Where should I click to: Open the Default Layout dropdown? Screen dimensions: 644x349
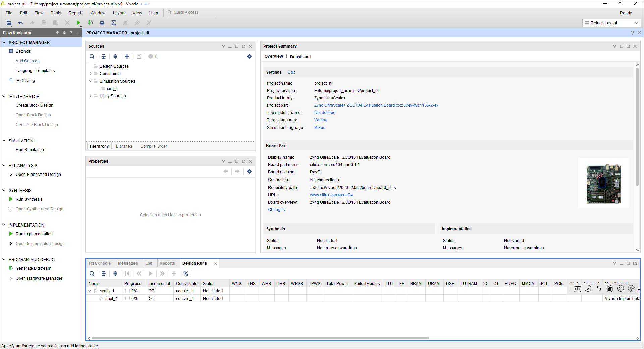click(611, 23)
